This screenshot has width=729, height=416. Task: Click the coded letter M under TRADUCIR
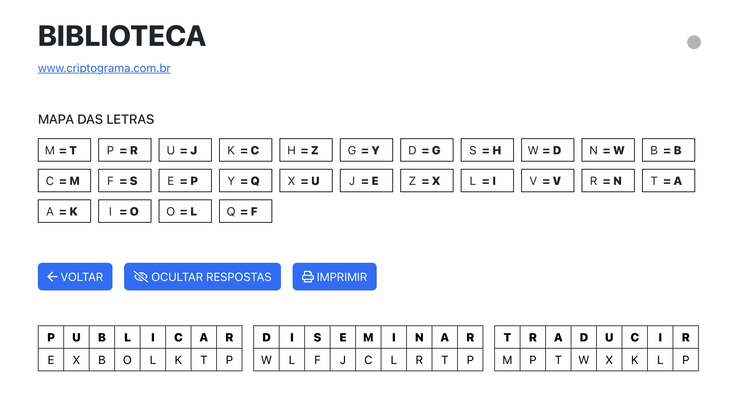[507, 360]
